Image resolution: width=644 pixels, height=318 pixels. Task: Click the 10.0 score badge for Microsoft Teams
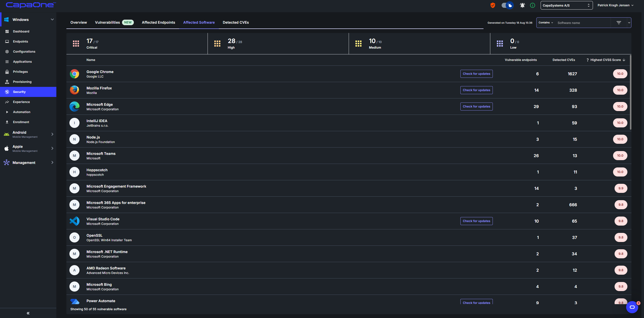pyautogui.click(x=620, y=156)
